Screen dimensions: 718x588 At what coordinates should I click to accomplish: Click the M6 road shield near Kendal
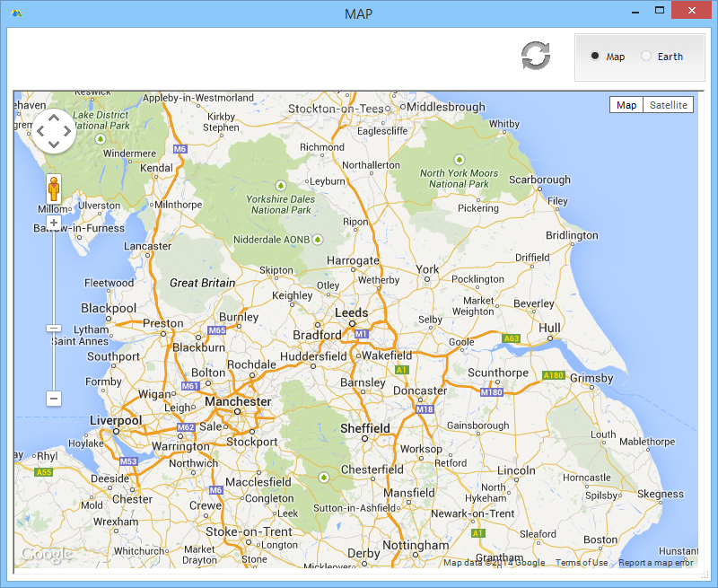[180, 149]
